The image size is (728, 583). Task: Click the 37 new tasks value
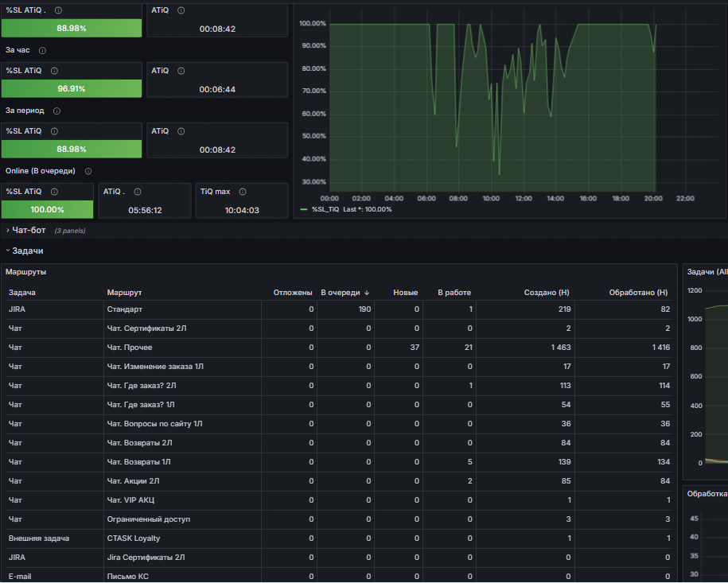[x=415, y=348]
